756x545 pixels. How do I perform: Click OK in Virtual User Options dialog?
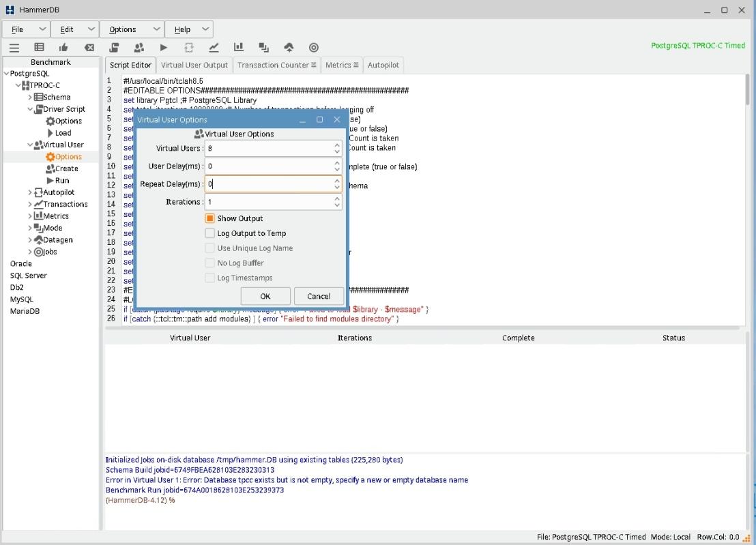tap(265, 296)
